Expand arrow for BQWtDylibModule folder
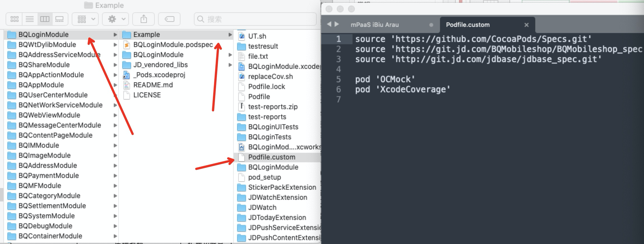The width and height of the screenshot is (644, 244). tap(115, 45)
